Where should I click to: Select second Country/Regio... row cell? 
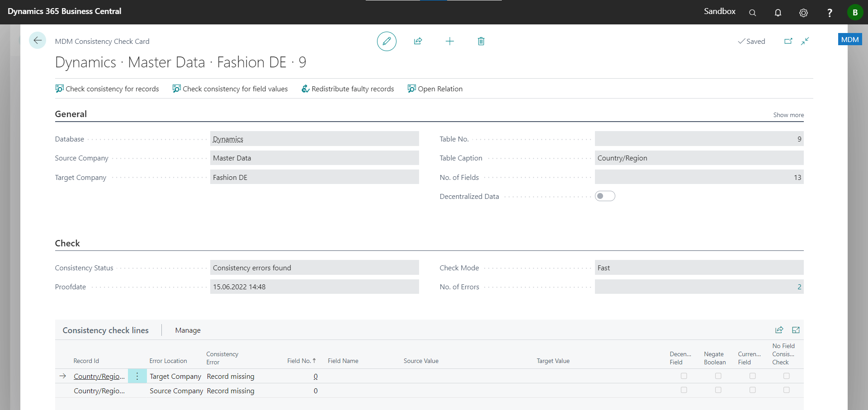click(x=99, y=391)
